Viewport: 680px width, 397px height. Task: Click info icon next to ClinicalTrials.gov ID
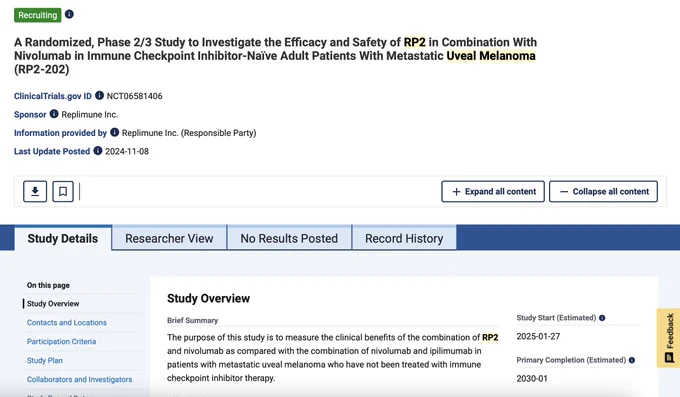tap(99, 95)
